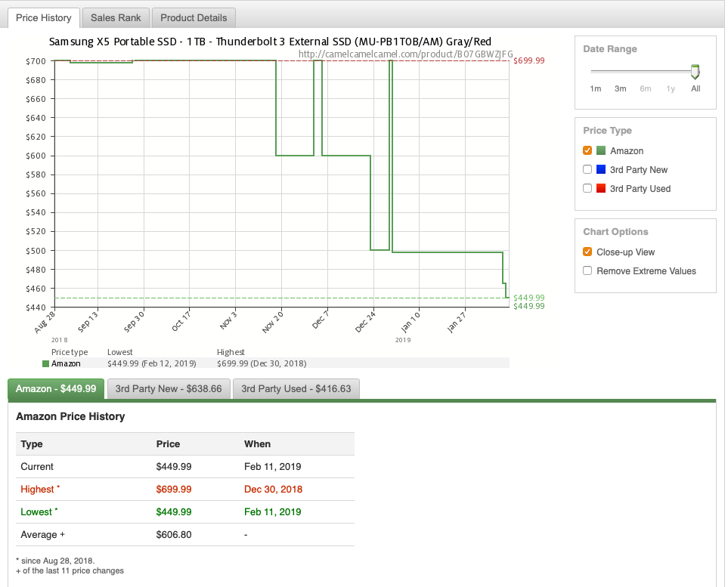Click Highest $699.99 (Dec 30, 2018) in legend

point(262,363)
